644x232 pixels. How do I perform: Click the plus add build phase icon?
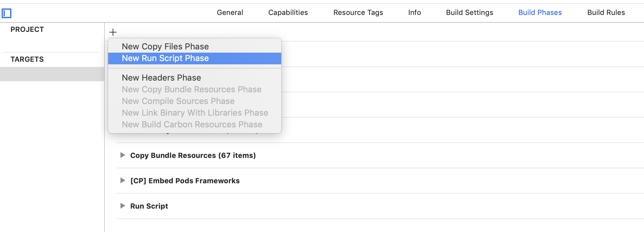113,32
